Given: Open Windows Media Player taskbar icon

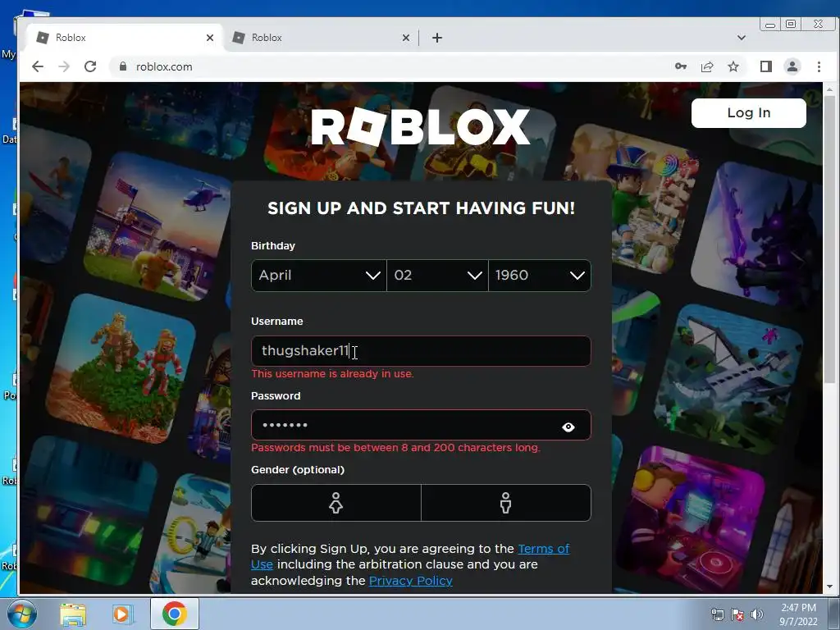Looking at the screenshot, I should point(121,614).
